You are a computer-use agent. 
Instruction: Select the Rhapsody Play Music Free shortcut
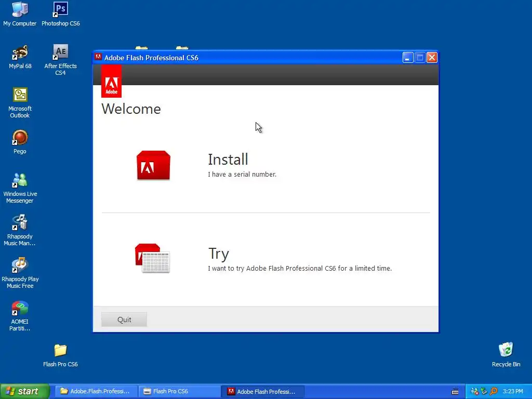[x=20, y=273]
